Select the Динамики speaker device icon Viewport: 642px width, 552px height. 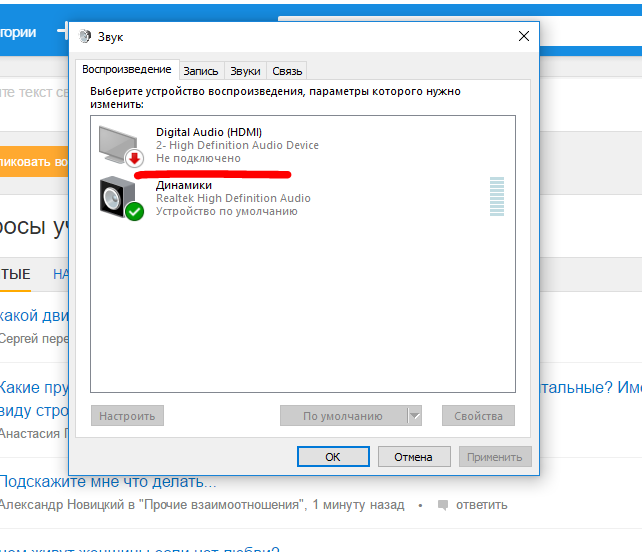point(121,198)
